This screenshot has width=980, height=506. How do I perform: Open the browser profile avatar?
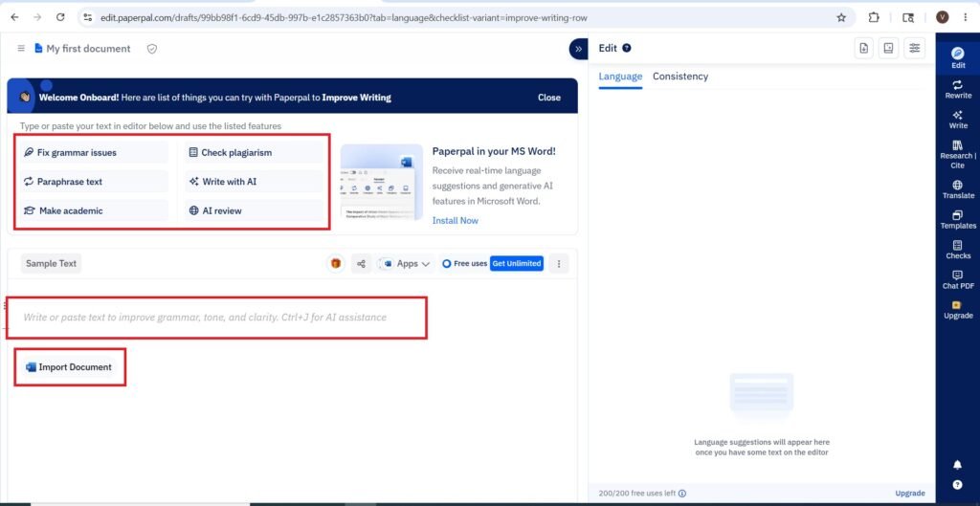click(943, 17)
